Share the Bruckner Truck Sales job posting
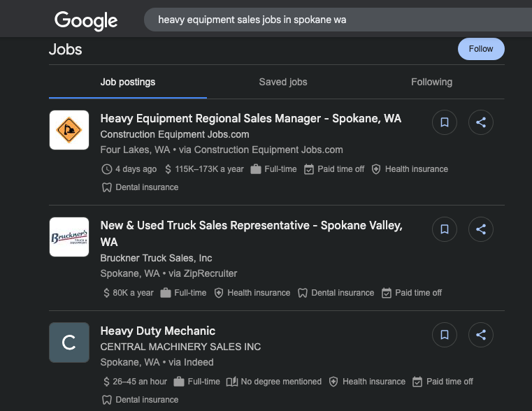The height and width of the screenshot is (411, 532). coord(481,229)
